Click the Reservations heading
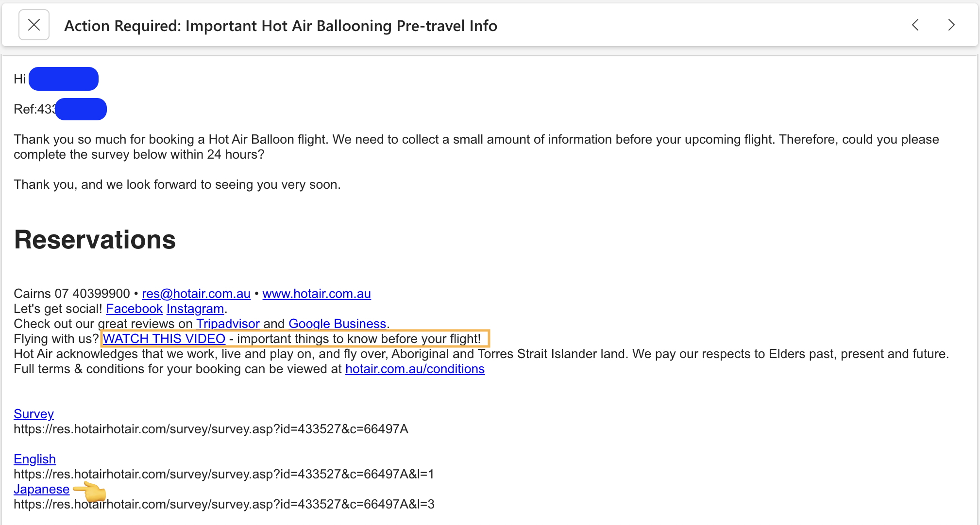This screenshot has height=525, width=980. pyautogui.click(x=95, y=240)
